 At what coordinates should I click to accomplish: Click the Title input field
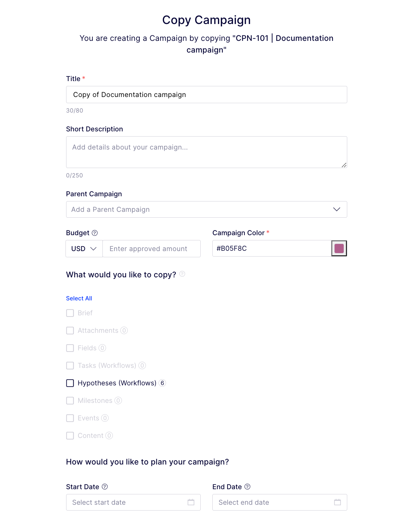tap(207, 95)
